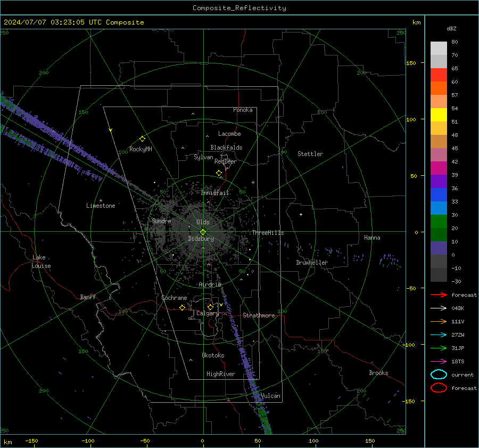Click the Stettler town label

[310, 154]
